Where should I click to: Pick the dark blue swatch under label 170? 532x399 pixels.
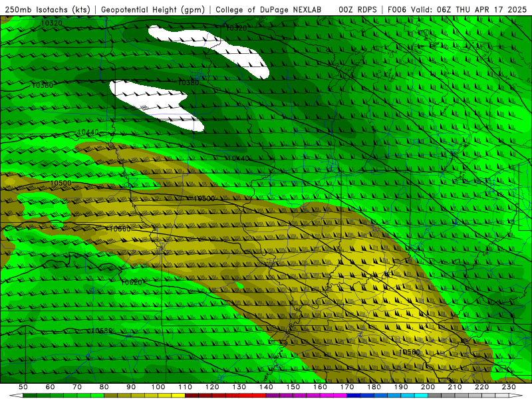(354, 395)
